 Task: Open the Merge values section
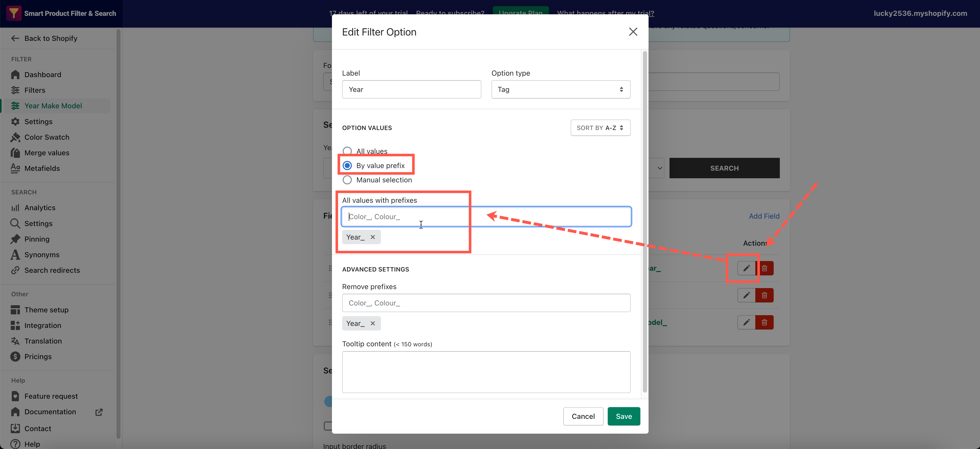click(x=47, y=152)
